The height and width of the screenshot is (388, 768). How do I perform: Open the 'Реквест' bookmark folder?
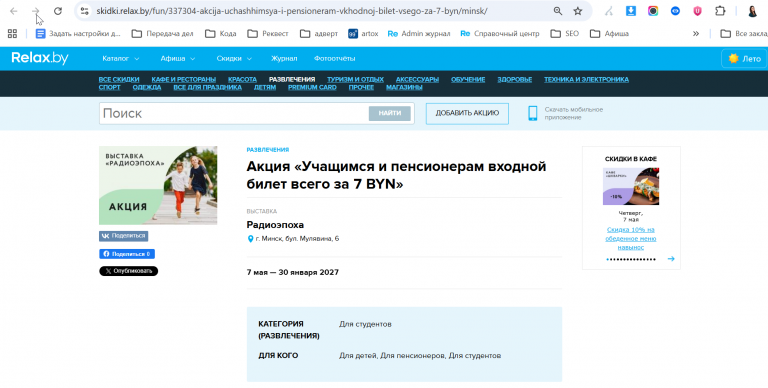pos(268,33)
